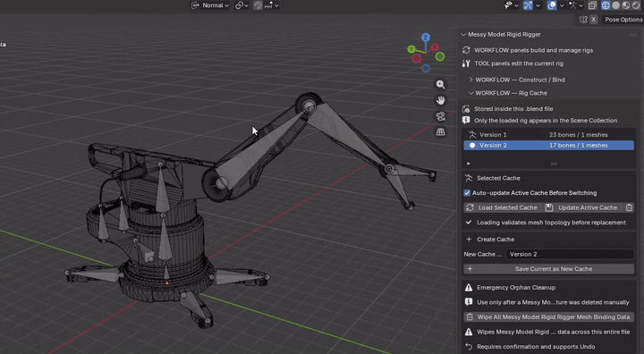The image size is (644, 354).
Task: Open the snapping options dropdown
Action: [x=272, y=5]
